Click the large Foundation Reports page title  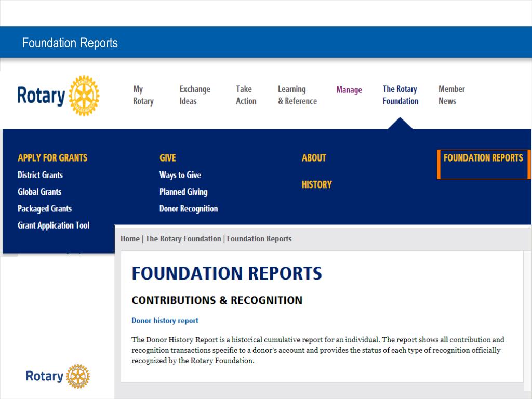coord(227,273)
